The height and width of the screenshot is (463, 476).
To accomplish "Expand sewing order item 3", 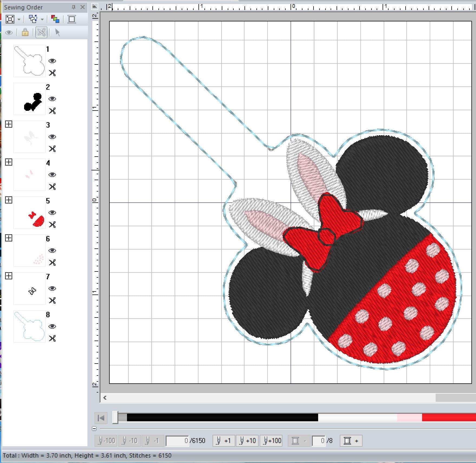I will (9, 124).
